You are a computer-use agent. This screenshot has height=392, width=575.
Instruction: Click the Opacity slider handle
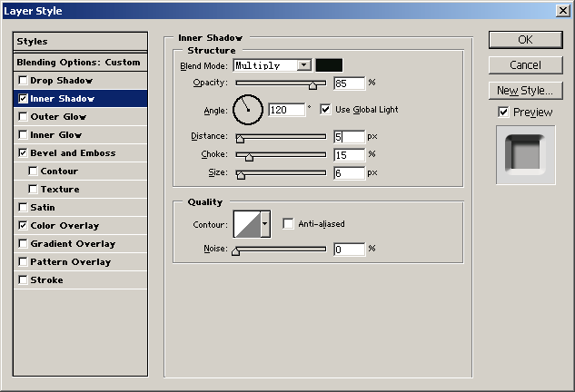312,85
